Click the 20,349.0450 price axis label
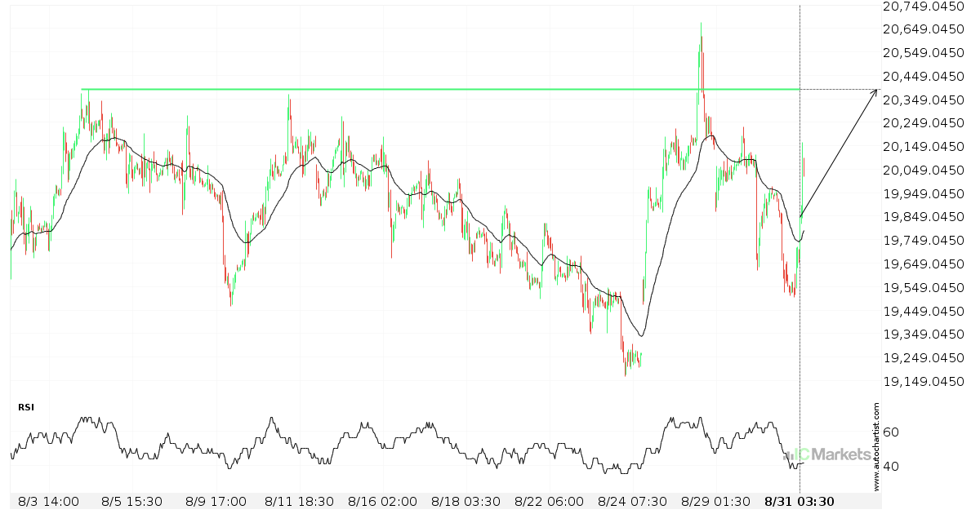This screenshot has height=514, width=980. tap(925, 100)
